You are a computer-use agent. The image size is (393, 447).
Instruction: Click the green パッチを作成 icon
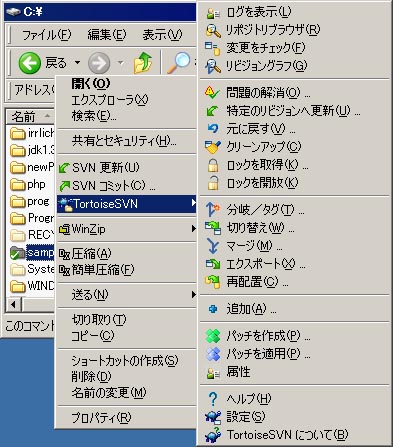pyautogui.click(x=213, y=336)
